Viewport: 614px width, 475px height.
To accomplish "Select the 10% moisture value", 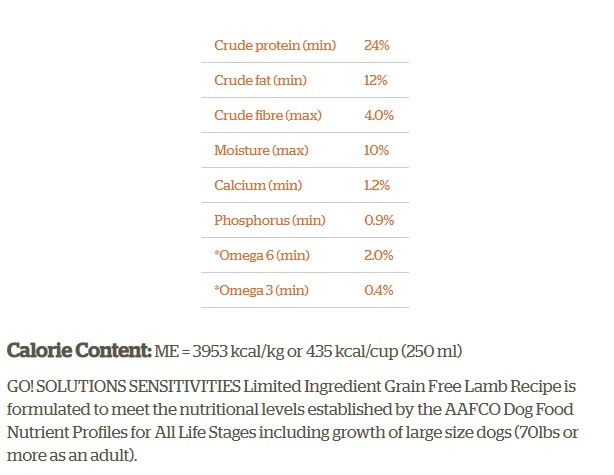I will click(x=376, y=150).
